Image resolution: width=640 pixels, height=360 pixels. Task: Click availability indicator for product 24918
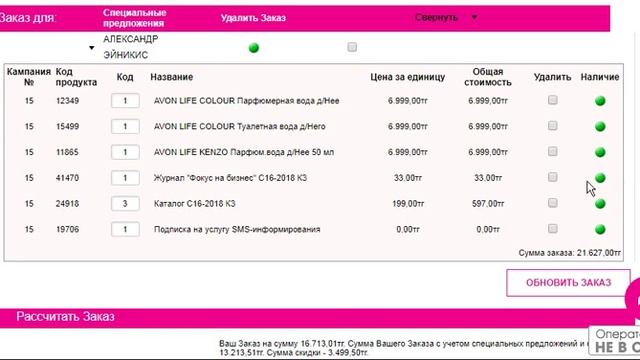600,204
